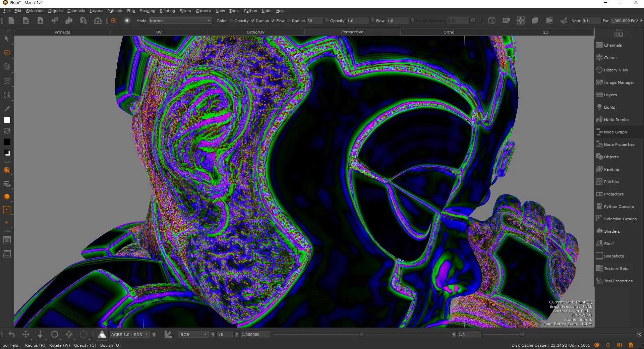Screen dimensions: 644x349
Task: Click the orange sphere lighting icon
Action: click(7, 197)
